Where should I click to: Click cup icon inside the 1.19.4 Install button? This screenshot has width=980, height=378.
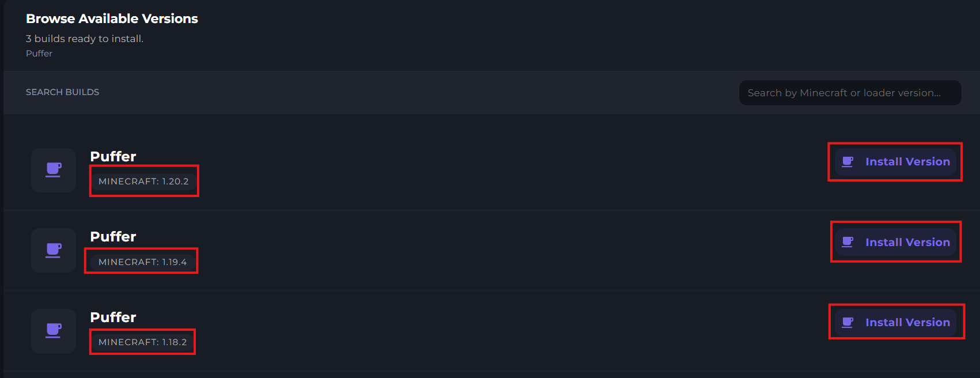click(x=847, y=242)
